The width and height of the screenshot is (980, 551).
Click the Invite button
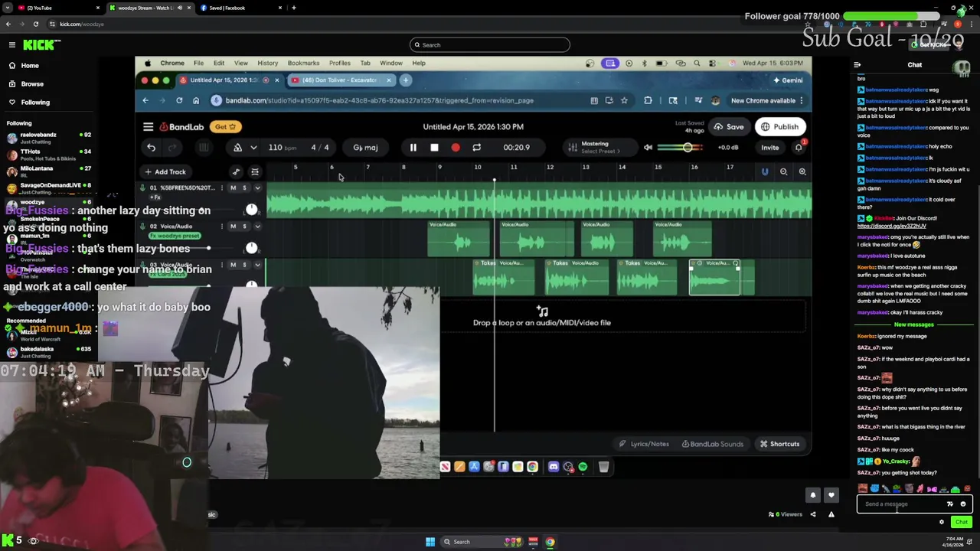(769, 148)
